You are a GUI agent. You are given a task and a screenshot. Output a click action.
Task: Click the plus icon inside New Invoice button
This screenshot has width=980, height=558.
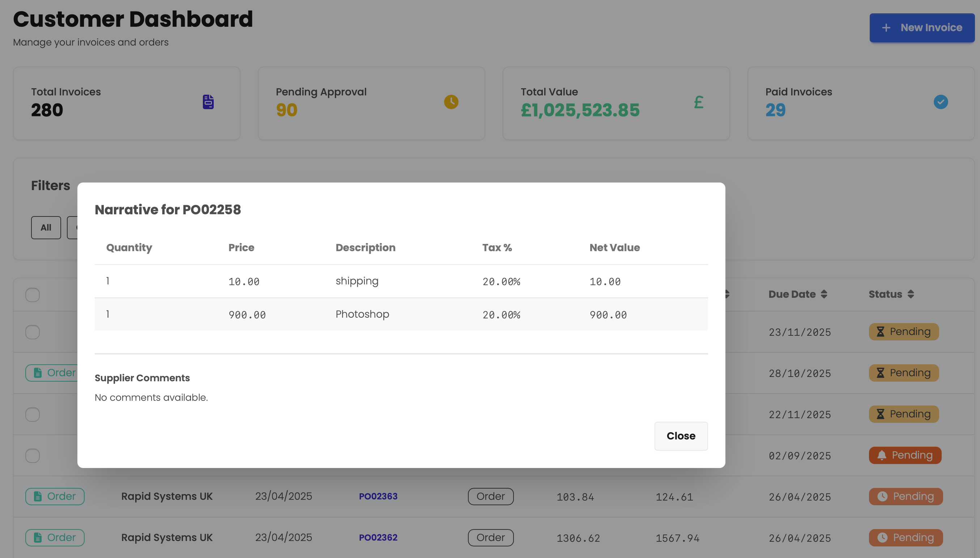(x=886, y=27)
